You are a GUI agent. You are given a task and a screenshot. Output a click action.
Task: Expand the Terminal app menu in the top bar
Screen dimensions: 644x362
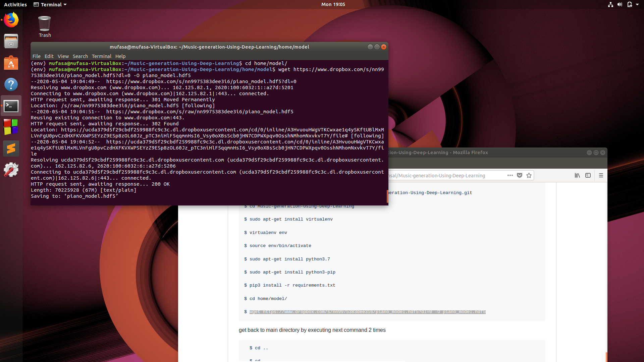click(x=50, y=4)
